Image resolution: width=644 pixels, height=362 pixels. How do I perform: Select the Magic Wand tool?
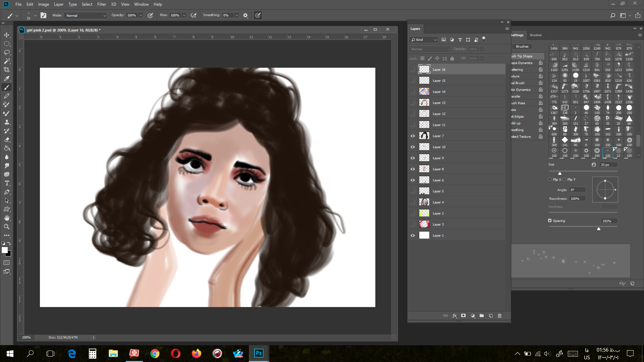7,61
